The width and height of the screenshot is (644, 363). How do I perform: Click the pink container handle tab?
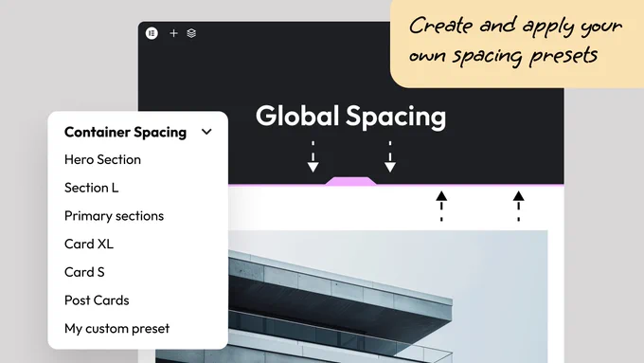pyautogui.click(x=350, y=181)
